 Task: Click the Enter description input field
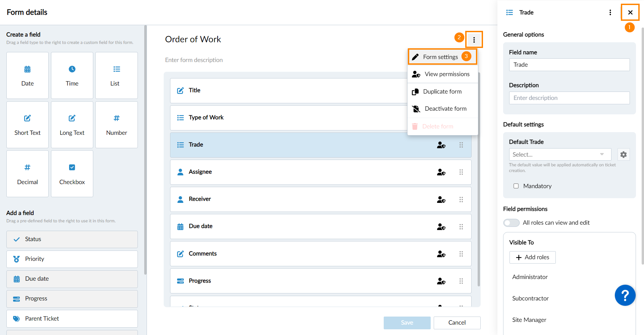click(x=569, y=98)
